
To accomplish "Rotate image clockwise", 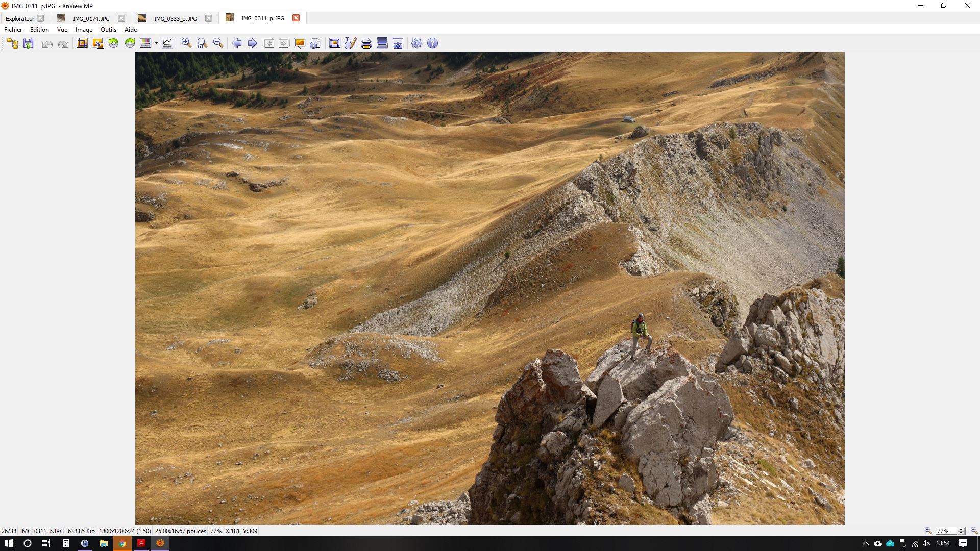I will coord(130,43).
